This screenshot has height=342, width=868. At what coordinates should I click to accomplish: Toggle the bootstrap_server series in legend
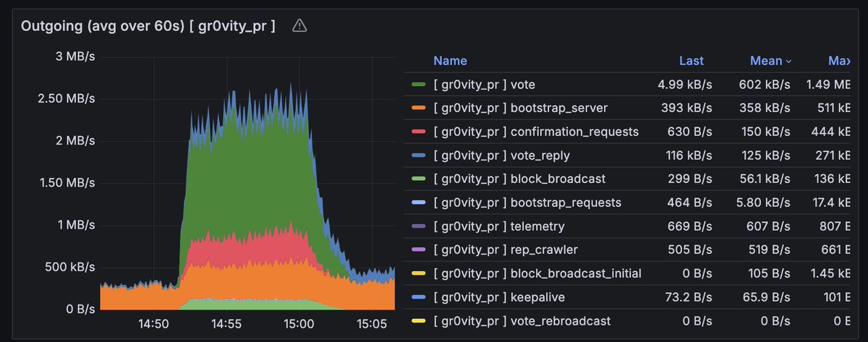coord(520,108)
